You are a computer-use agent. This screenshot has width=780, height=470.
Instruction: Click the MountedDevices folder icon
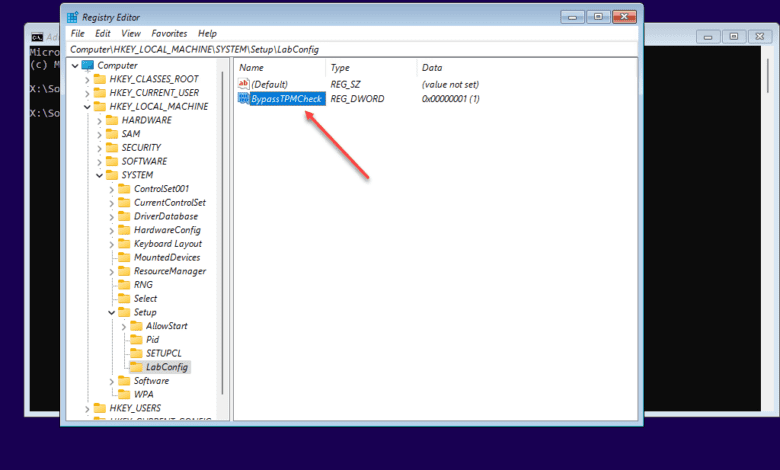[124, 257]
